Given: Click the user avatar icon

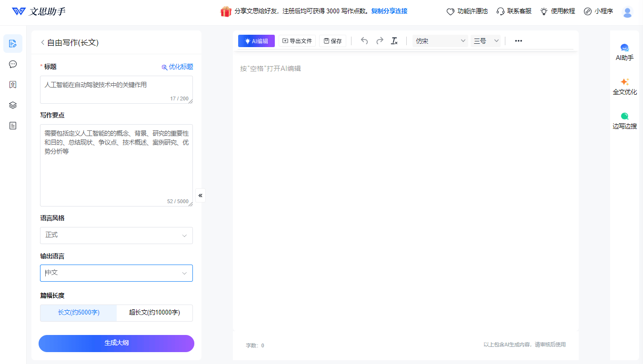Looking at the screenshot, I should pyautogui.click(x=627, y=12).
